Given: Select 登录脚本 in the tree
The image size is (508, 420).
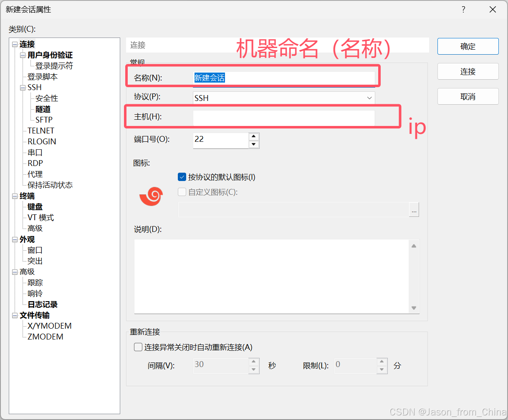Looking at the screenshot, I should (x=43, y=77).
